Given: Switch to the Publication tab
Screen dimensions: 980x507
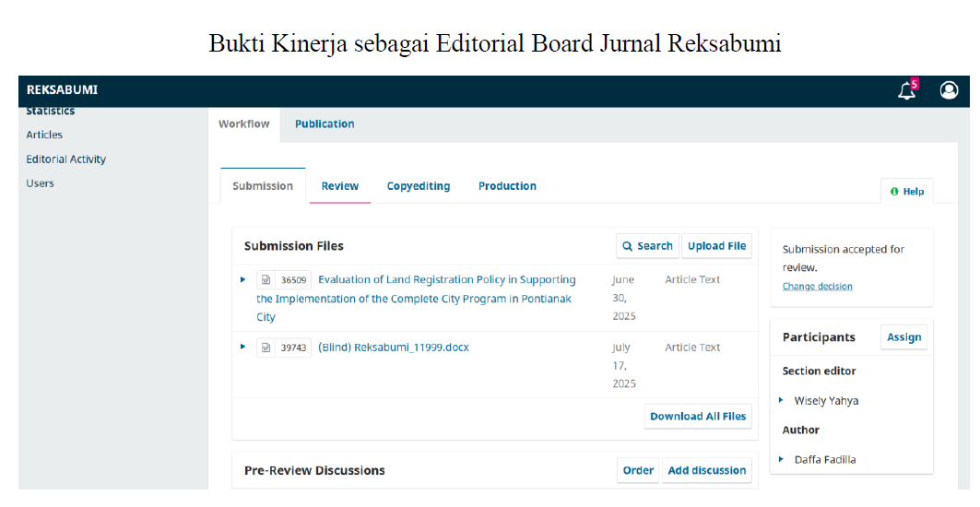Looking at the screenshot, I should [x=325, y=124].
